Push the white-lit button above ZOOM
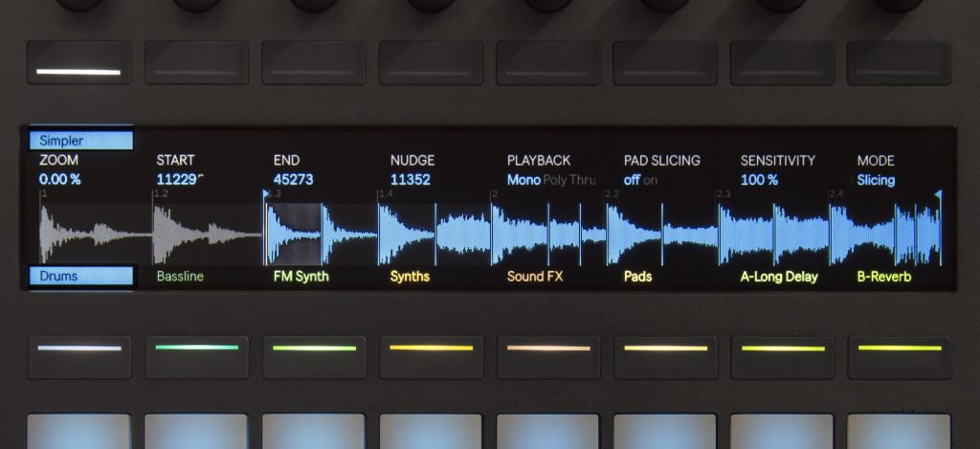The width and height of the screenshot is (980, 449). [78, 62]
